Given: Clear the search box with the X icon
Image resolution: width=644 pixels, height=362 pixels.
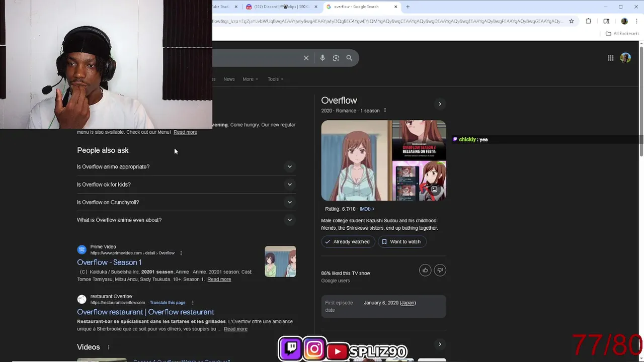Looking at the screenshot, I should click(306, 58).
